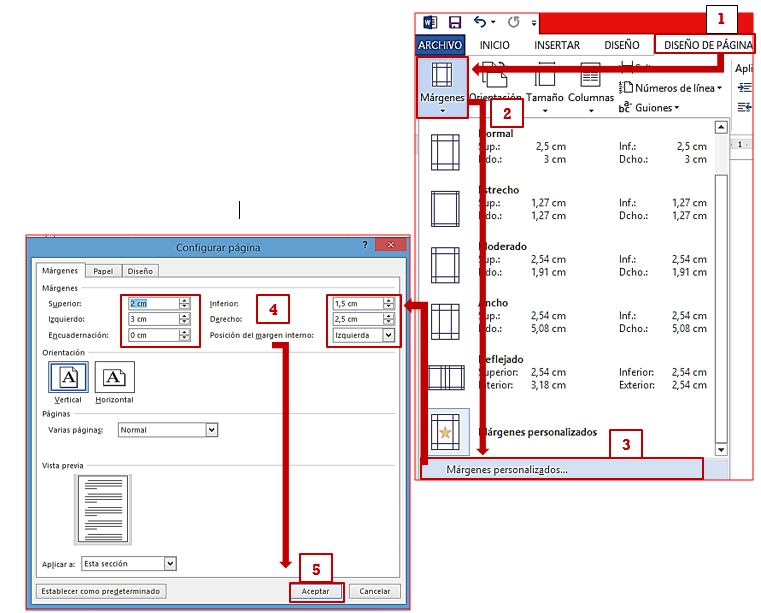Open the INSERTAR ribbon tab
761x613 pixels.
(x=556, y=45)
